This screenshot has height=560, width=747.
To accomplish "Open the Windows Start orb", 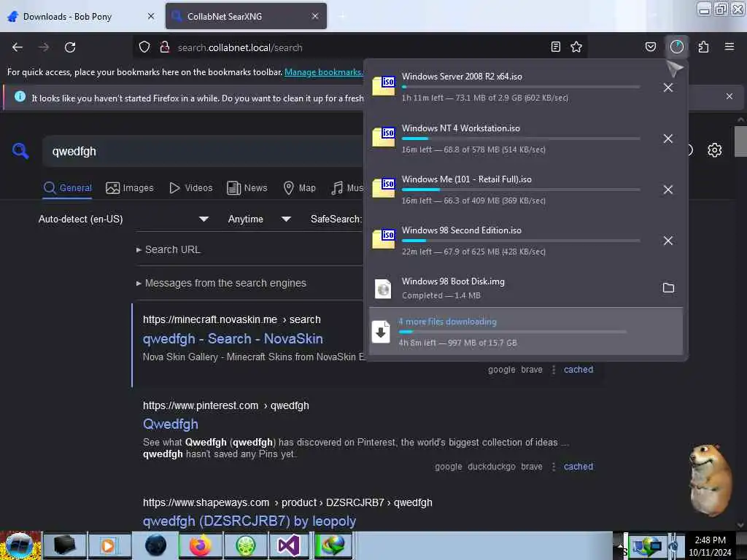I will [x=20, y=545].
